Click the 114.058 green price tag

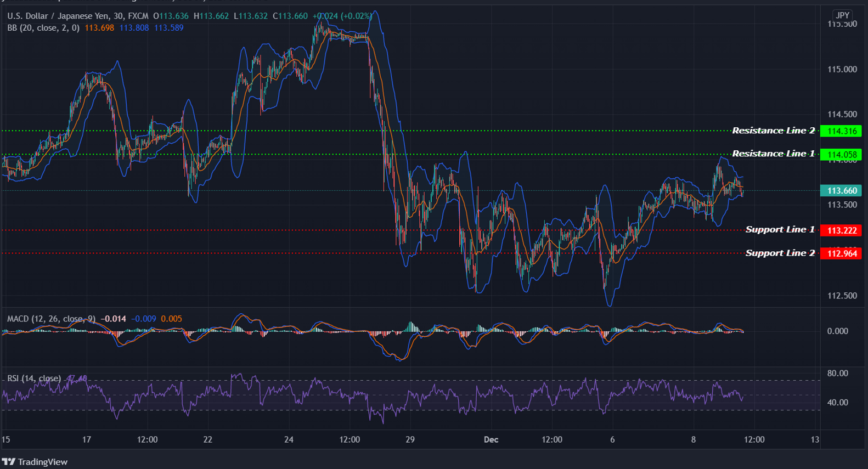841,155
